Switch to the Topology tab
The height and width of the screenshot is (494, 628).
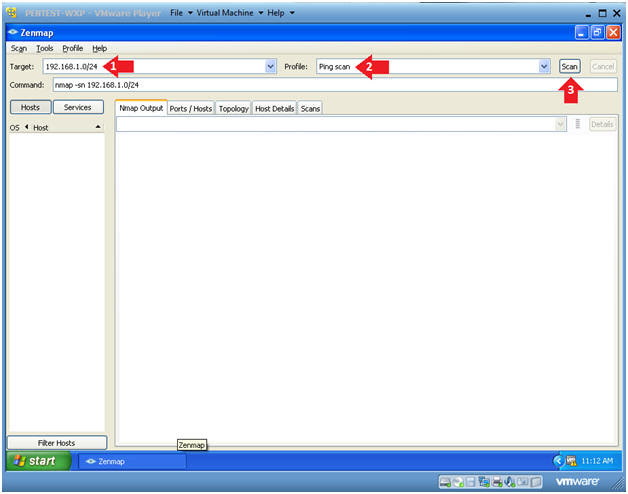click(x=233, y=109)
